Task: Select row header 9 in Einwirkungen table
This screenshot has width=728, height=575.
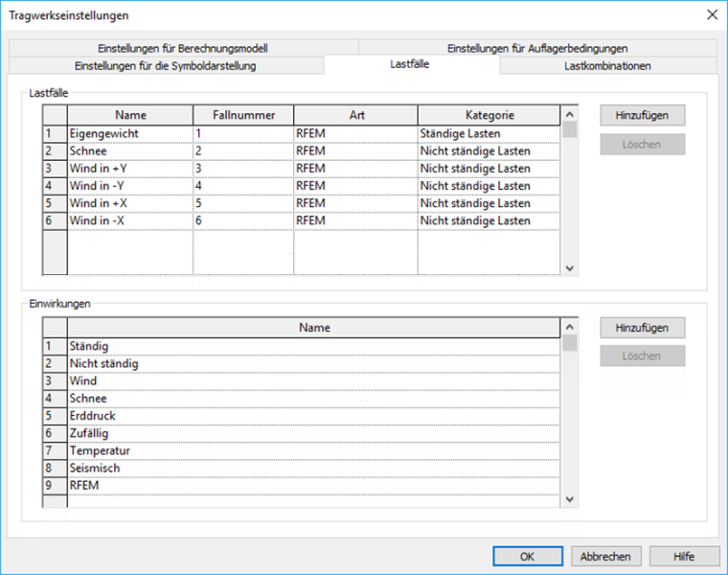Action: tap(55, 486)
